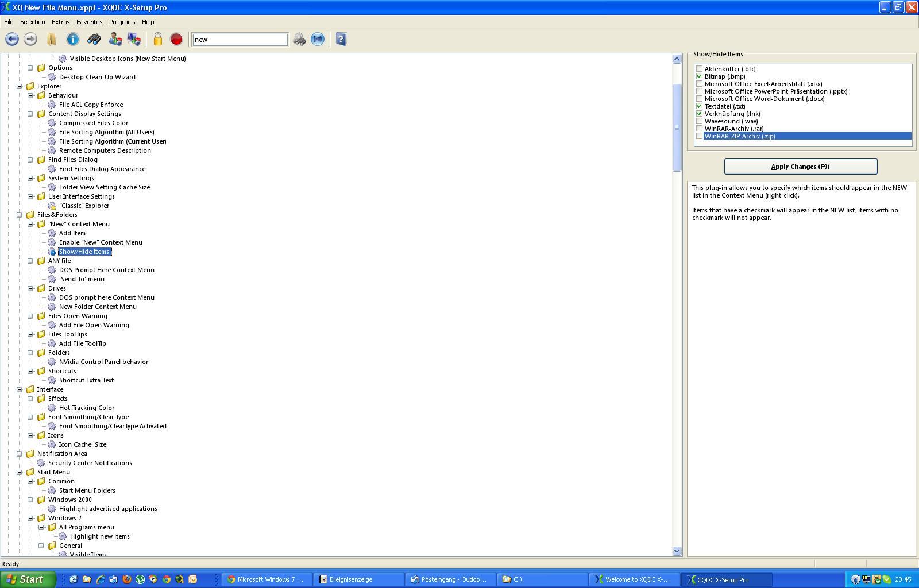Open the Help menu
The width and height of the screenshot is (919, 588).
click(x=148, y=22)
